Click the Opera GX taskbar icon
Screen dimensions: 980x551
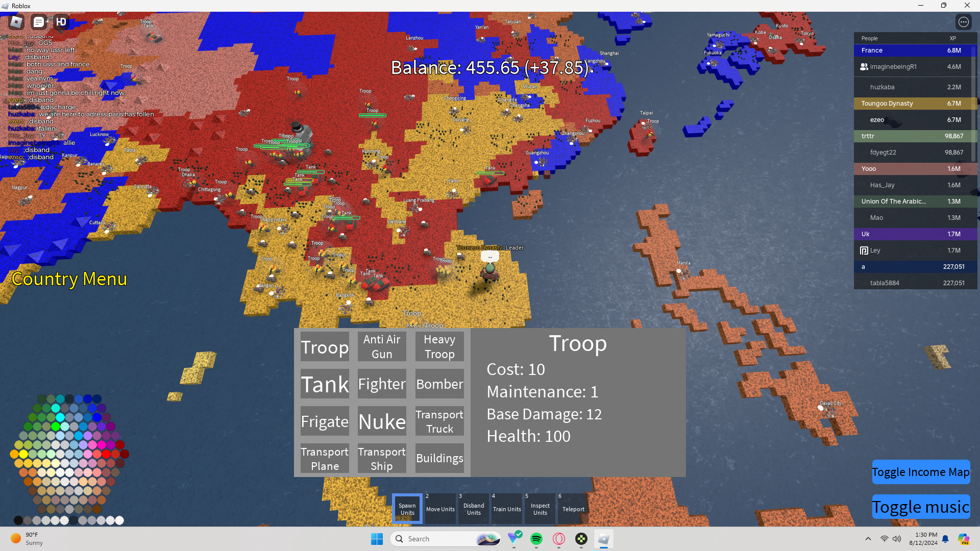(559, 539)
